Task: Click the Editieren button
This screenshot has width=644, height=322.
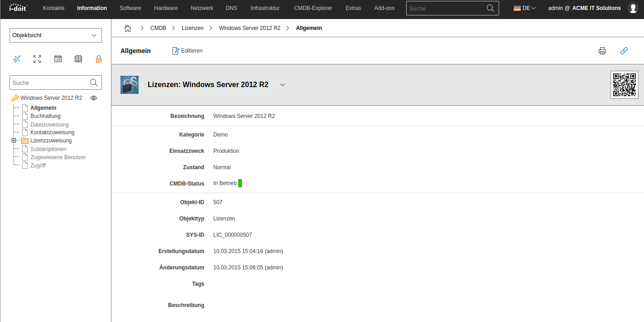Action: [187, 51]
